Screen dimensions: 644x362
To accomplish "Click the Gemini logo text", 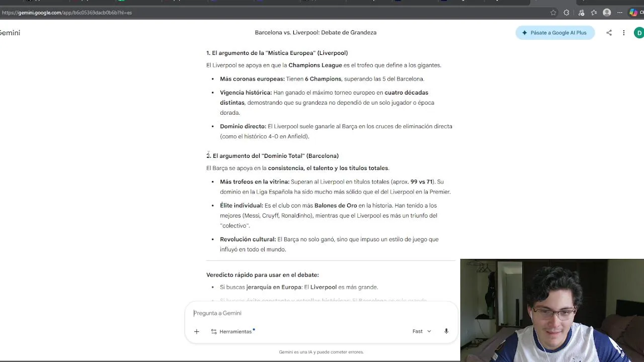I will point(9,33).
